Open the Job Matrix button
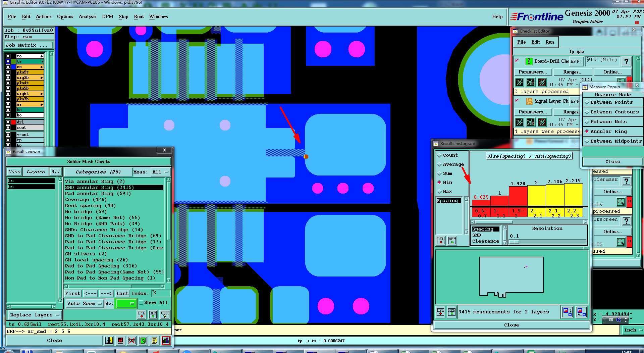 click(29, 45)
